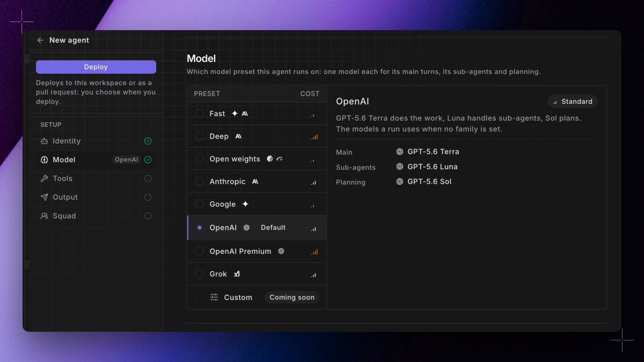Click the Default badge on the OpenAI row
This screenshot has width=644, height=362.
coord(273,228)
